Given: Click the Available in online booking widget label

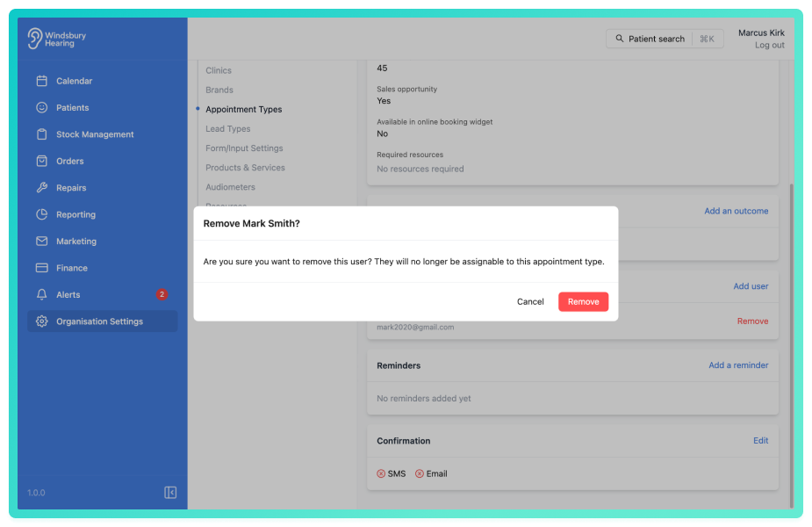Looking at the screenshot, I should (435, 122).
